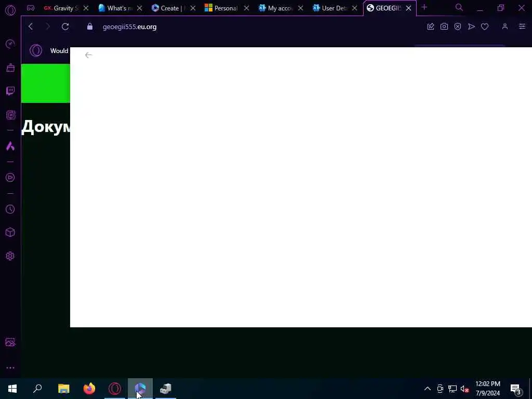Open Windows Start menu
Image resolution: width=532 pixels, height=399 pixels.
pos(12,389)
